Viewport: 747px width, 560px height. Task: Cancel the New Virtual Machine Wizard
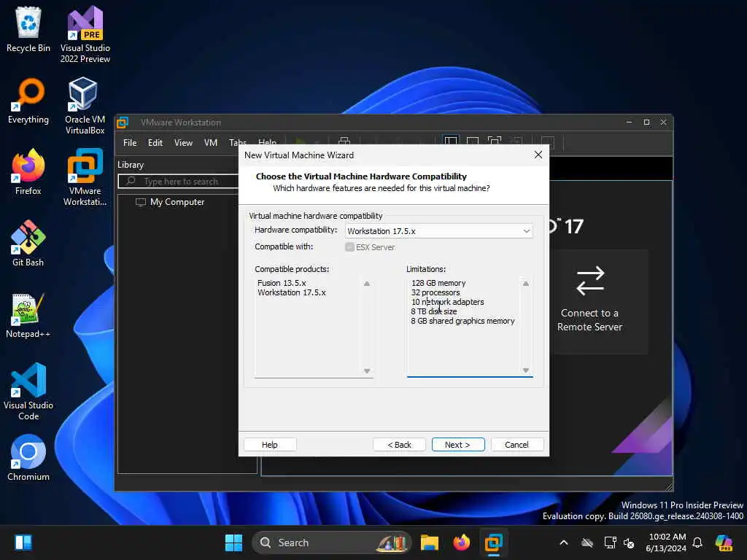point(517,444)
